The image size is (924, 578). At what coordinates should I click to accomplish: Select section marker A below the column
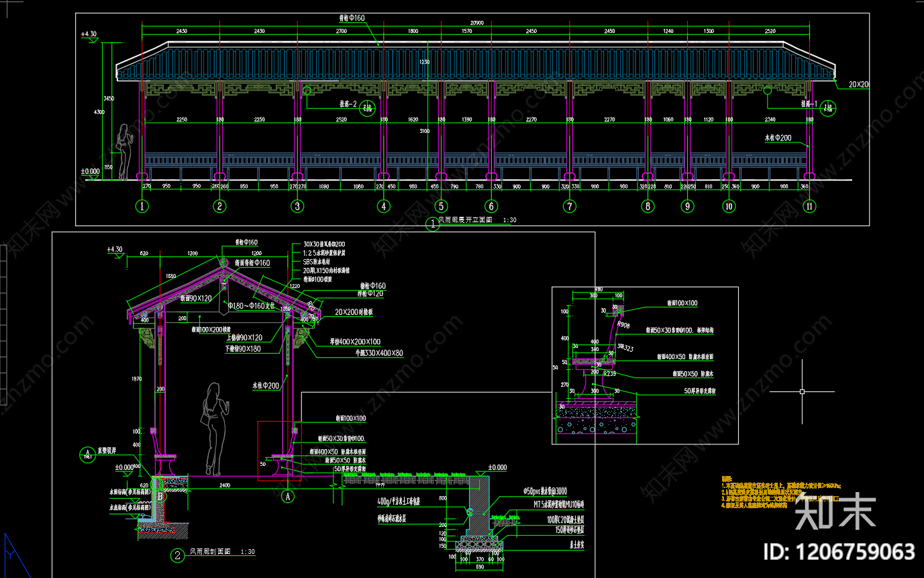coord(288,497)
